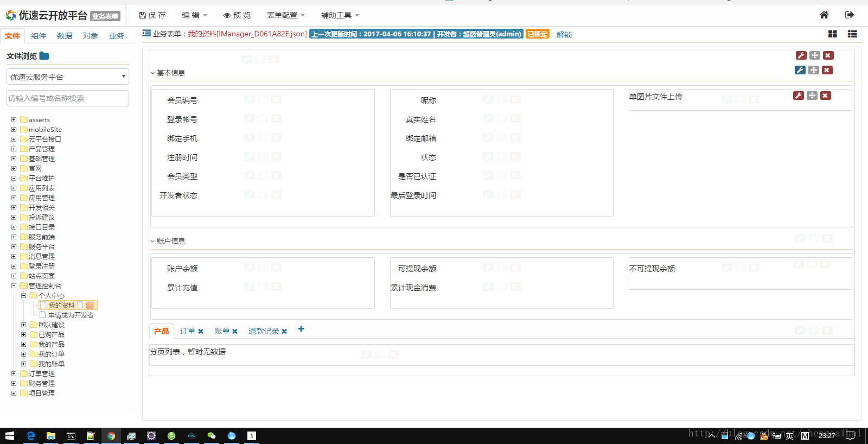868x444 pixels.
Task: Switch to the 数据 tab
Action: point(65,36)
